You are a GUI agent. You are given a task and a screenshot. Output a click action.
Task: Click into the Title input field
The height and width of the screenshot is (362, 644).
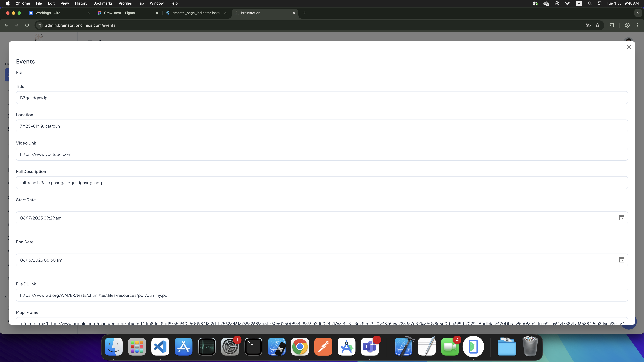(322, 98)
